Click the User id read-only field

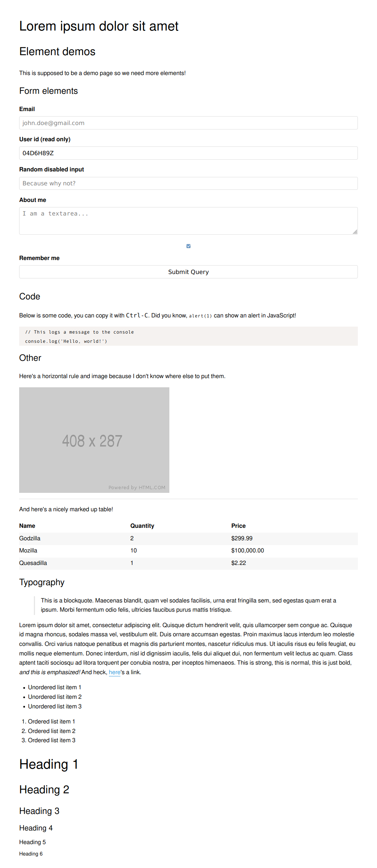coord(188,153)
